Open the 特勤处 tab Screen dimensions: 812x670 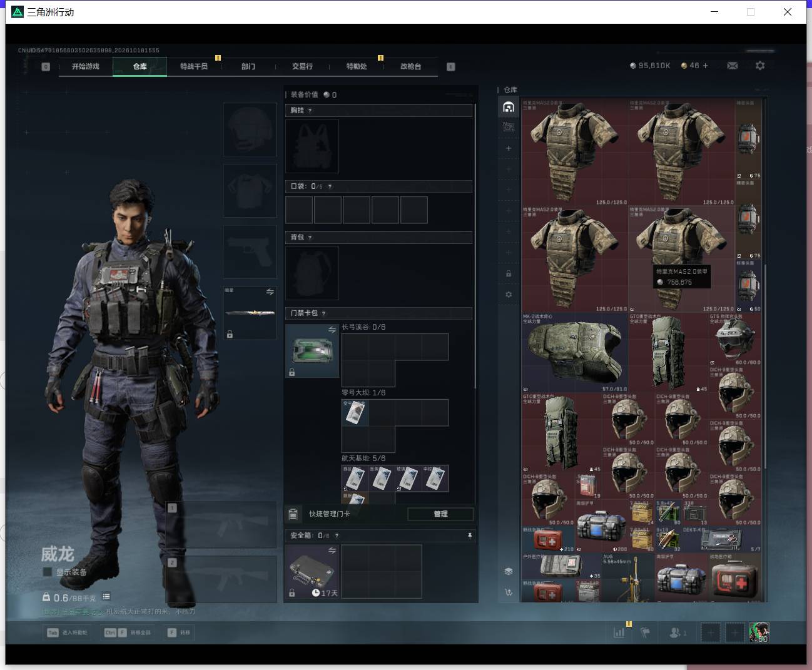pyautogui.click(x=357, y=66)
